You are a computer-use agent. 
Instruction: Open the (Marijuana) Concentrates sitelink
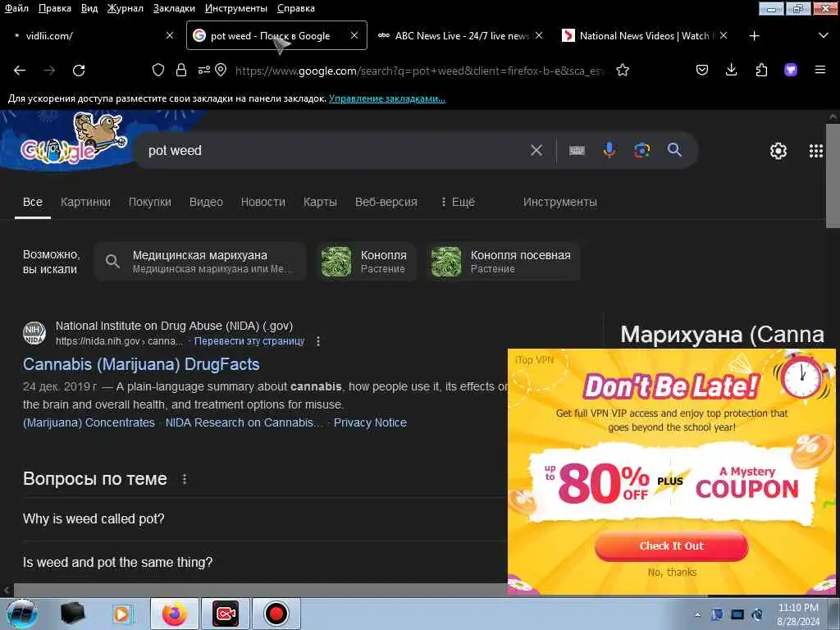[89, 422]
